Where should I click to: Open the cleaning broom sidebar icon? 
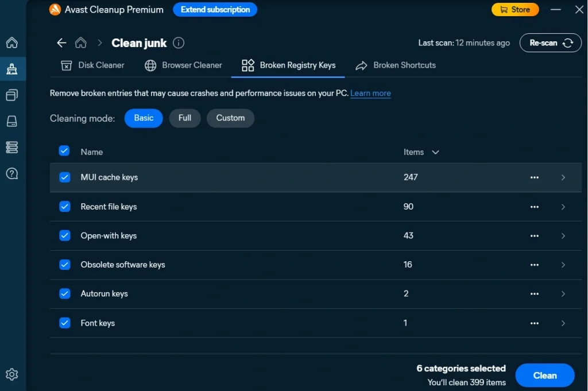click(x=12, y=69)
